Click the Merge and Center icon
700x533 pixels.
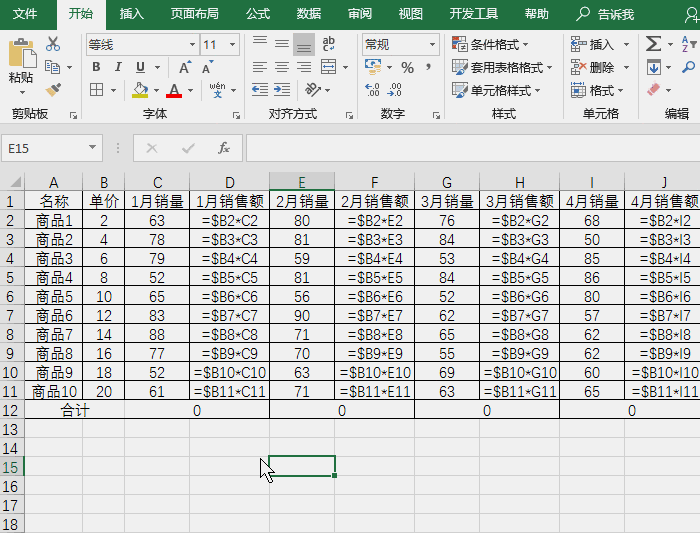329,67
